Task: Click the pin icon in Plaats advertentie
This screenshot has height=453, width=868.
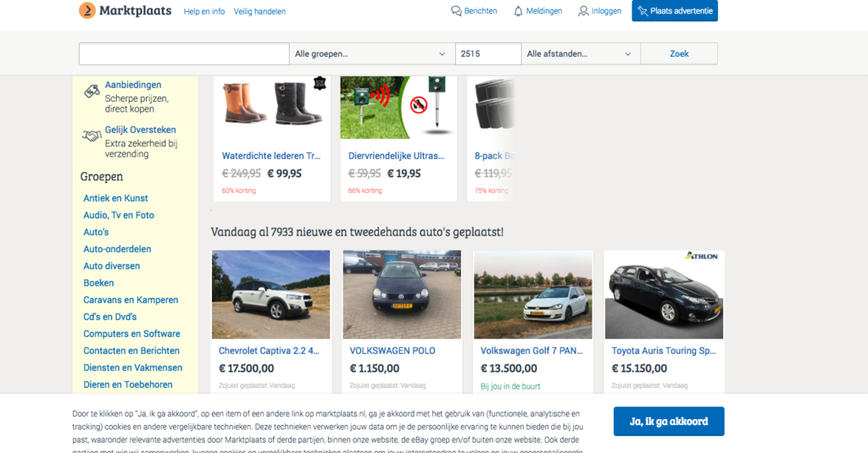Action: pos(643,11)
